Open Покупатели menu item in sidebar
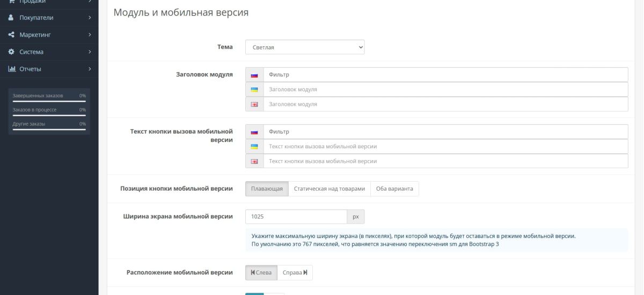644x295 pixels. (49, 18)
